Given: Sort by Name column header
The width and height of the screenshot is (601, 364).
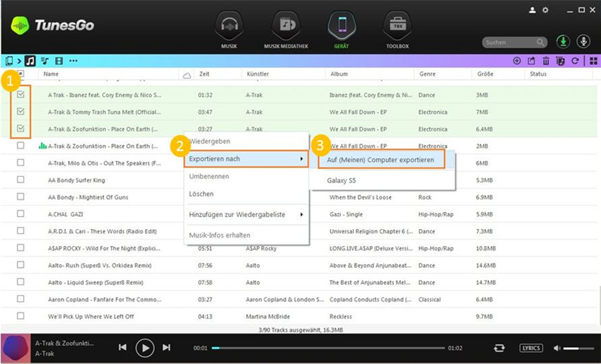Looking at the screenshot, I should pyautogui.click(x=52, y=74).
